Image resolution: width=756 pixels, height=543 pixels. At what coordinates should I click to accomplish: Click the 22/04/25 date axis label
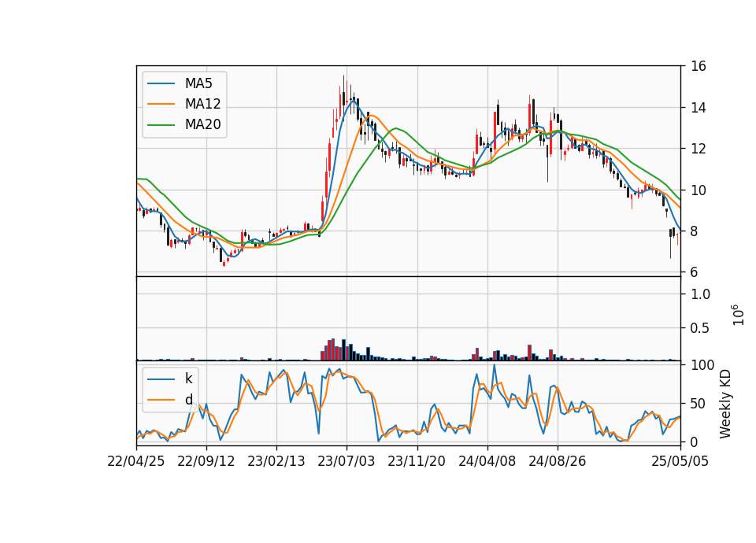coord(135,461)
